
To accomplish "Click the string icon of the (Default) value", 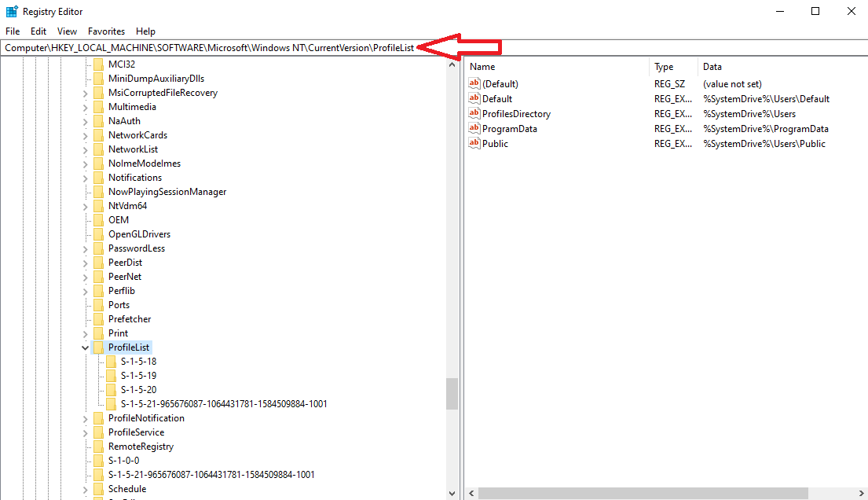I will pos(474,83).
